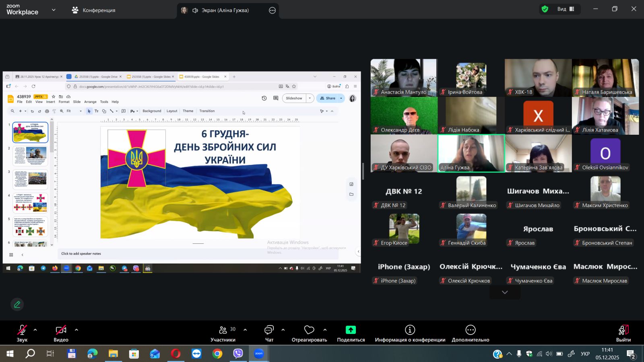
Task: Toggle microphone with the Звук button
Action: click(x=22, y=333)
